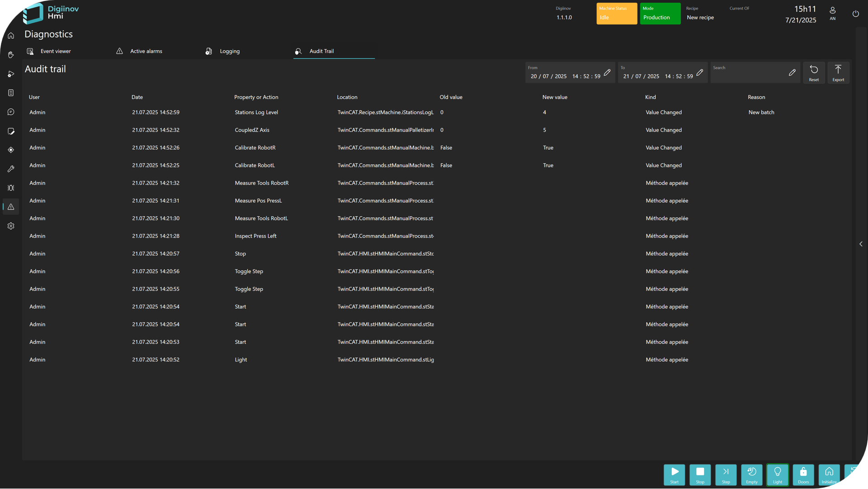Viewport: 868px width, 489px height.
Task: Select the Audit Trail tab
Action: tap(334, 51)
